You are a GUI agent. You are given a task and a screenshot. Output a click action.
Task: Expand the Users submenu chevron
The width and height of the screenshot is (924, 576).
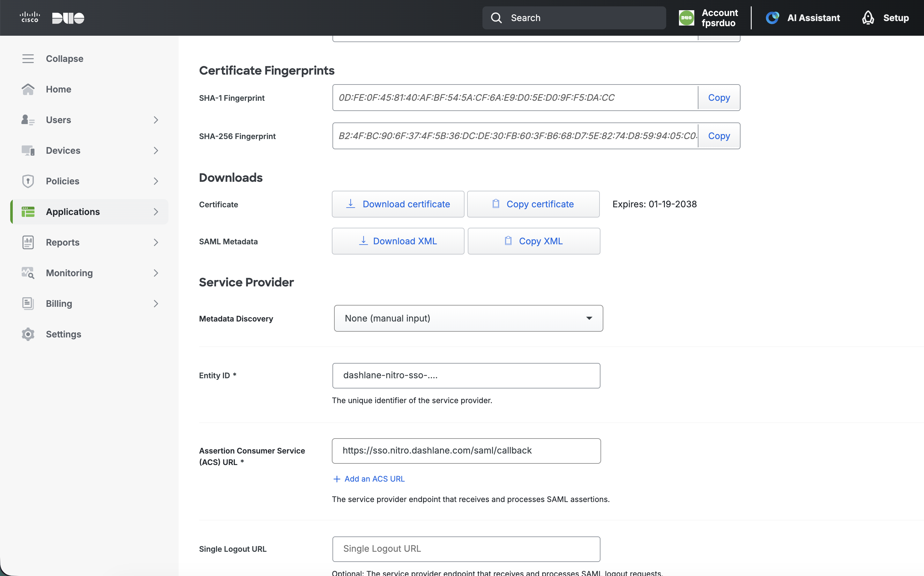pos(156,120)
